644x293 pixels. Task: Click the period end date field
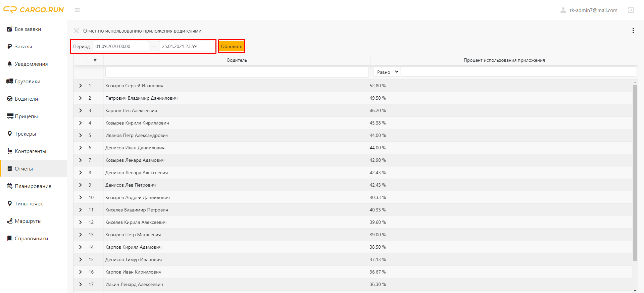[187, 46]
